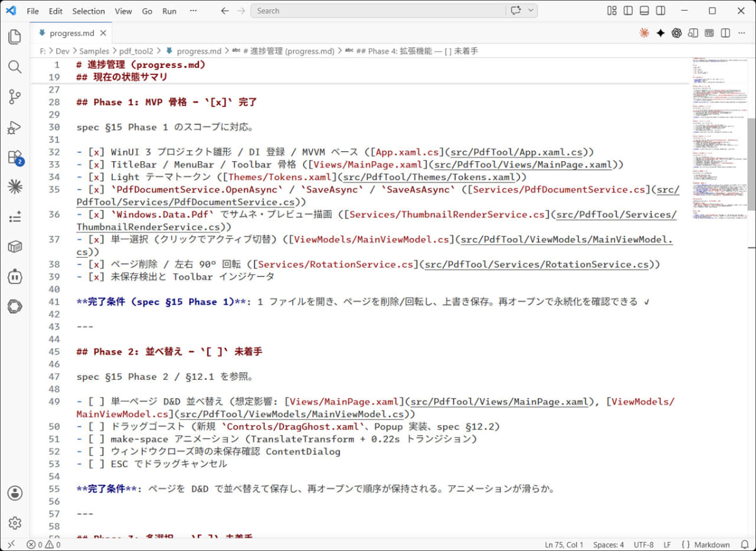Image resolution: width=756 pixels, height=551 pixels.
Task: Toggle primary side bar visibility
Action: pos(628,11)
